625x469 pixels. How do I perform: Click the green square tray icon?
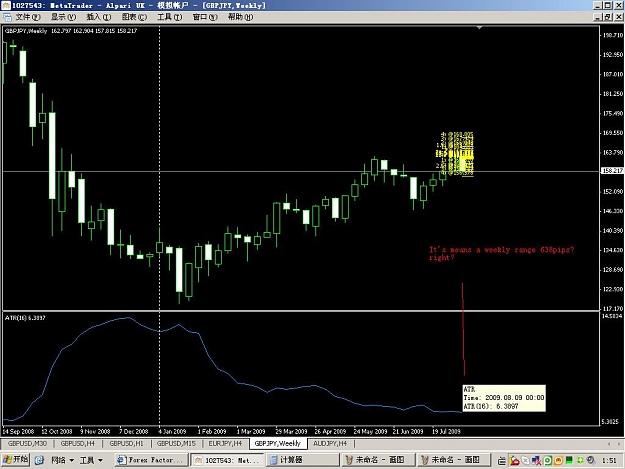point(569,461)
